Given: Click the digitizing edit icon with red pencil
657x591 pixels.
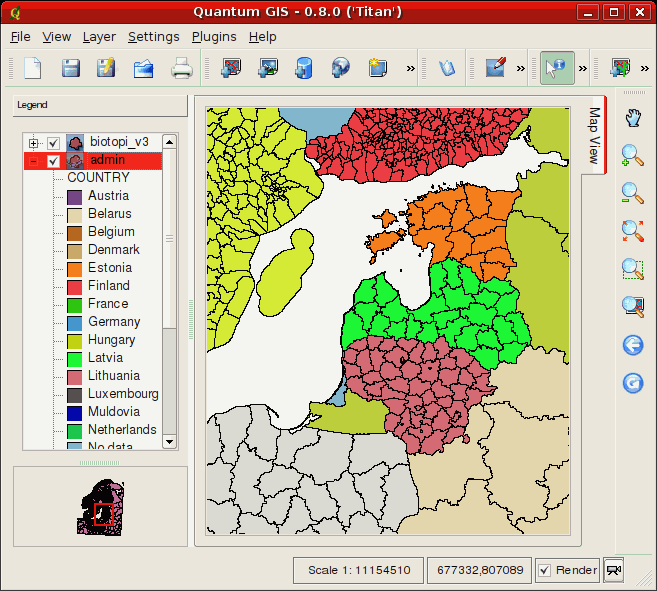Looking at the screenshot, I should coord(495,67).
